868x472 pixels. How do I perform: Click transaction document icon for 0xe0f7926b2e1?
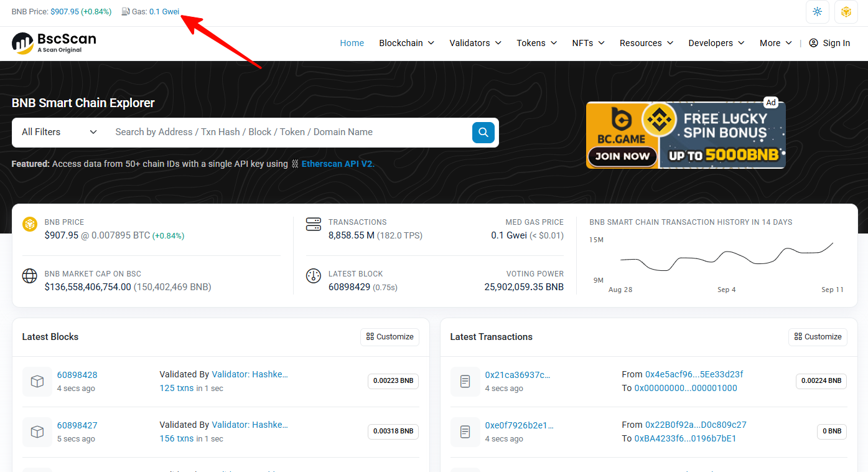click(465, 432)
